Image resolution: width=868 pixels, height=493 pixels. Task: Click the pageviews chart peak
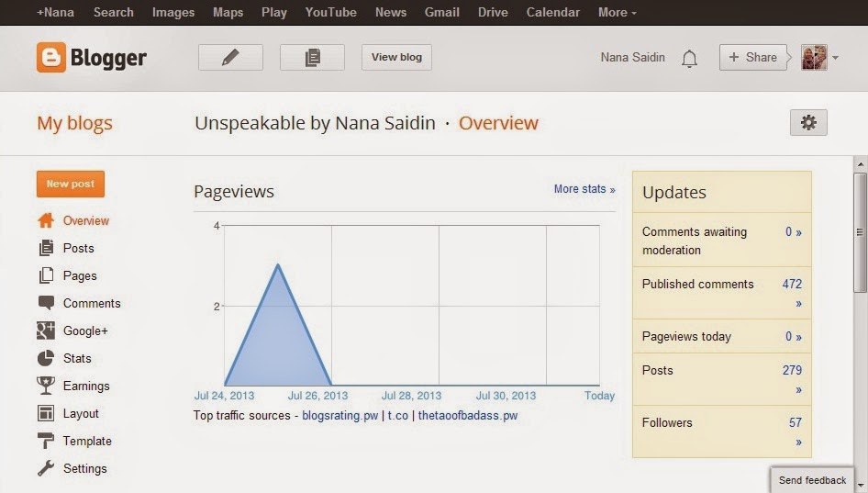pos(278,265)
